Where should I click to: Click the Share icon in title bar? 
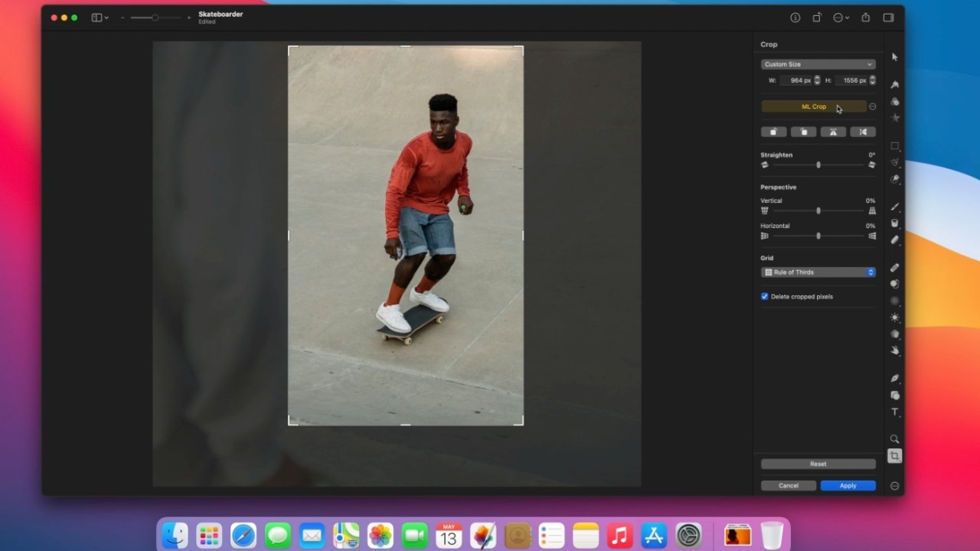click(x=865, y=18)
